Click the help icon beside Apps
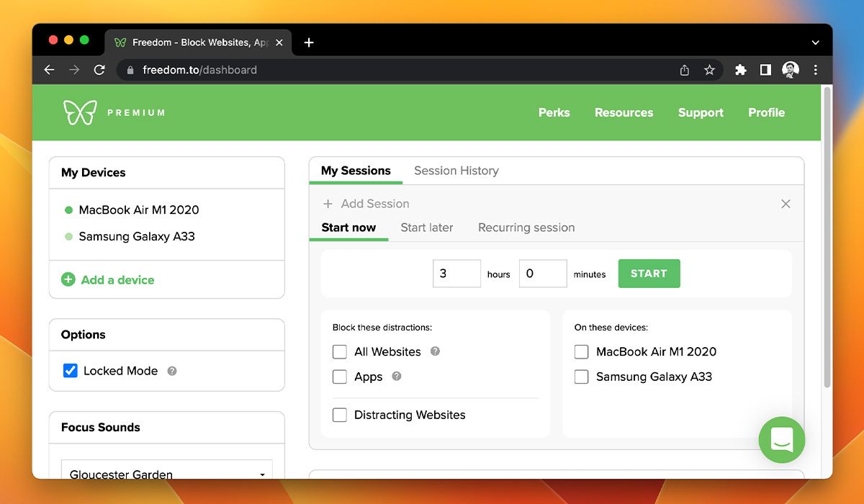The height and width of the screenshot is (504, 864). [396, 376]
